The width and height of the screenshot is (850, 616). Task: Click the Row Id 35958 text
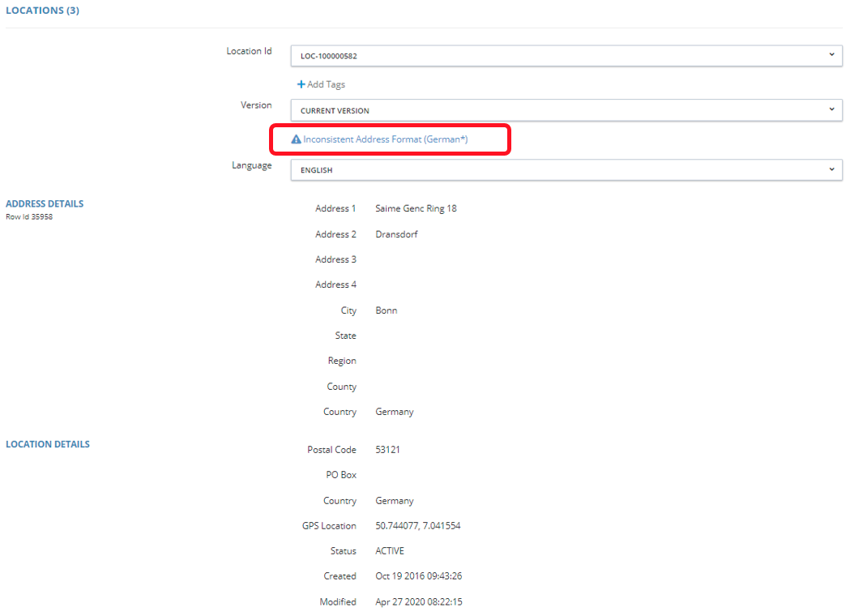tap(29, 217)
